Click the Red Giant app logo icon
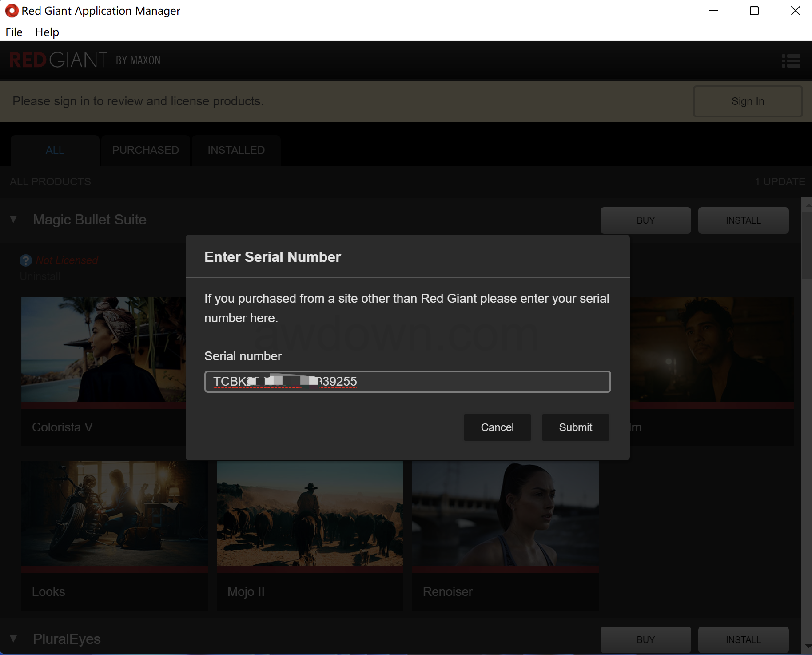The image size is (812, 655). click(12, 11)
